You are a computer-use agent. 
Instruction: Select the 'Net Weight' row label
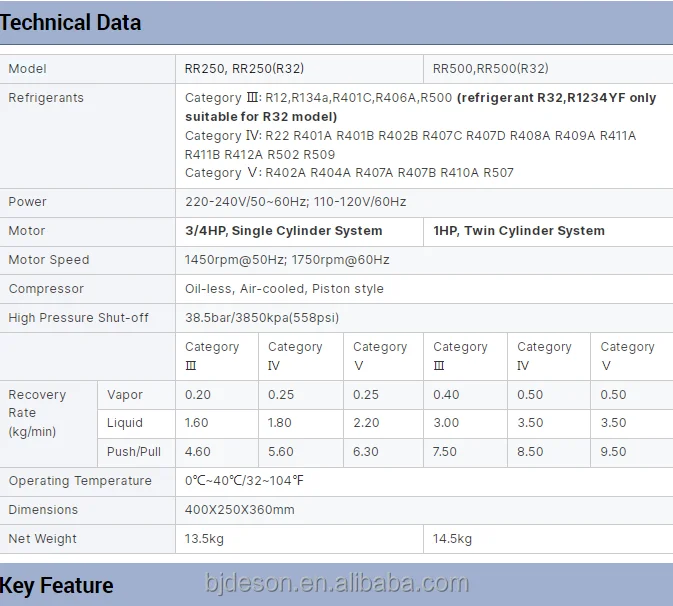42,539
